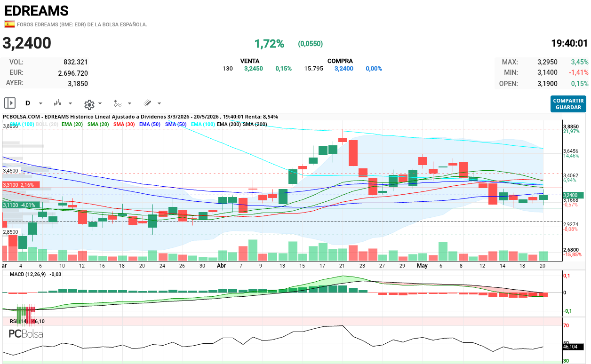Click the VENTA volume 130
Viewport: 591px width, 364px height.
click(228, 69)
